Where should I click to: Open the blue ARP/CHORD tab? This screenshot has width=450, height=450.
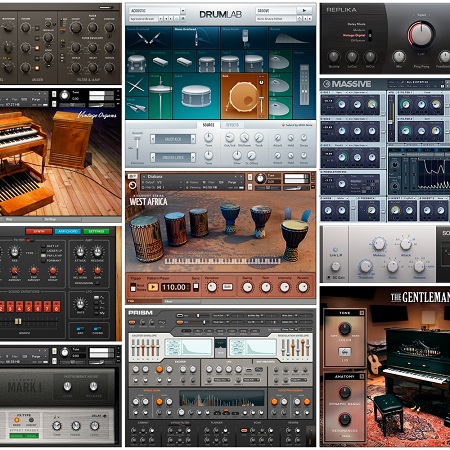68,231
